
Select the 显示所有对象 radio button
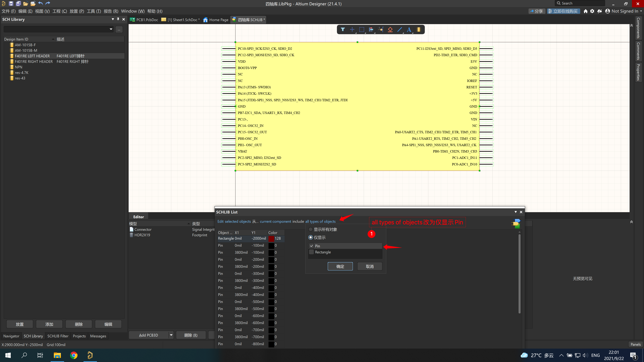(310, 229)
